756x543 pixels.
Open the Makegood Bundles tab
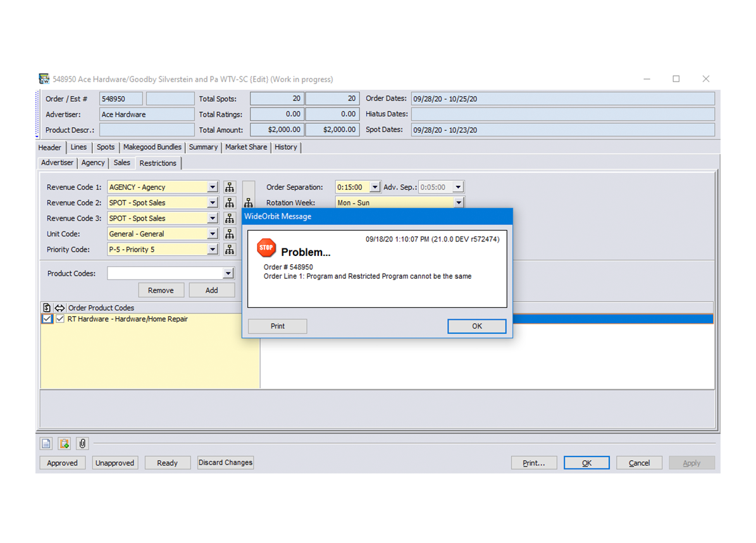[x=152, y=147]
